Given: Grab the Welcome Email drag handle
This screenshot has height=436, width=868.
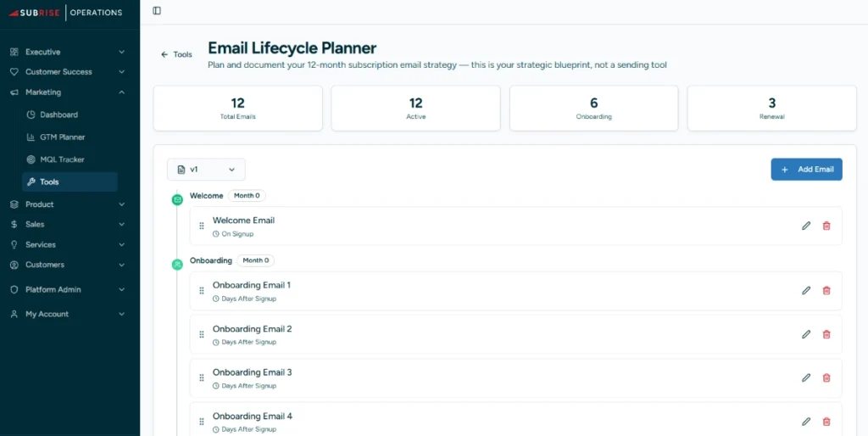Looking at the screenshot, I should pos(202,226).
